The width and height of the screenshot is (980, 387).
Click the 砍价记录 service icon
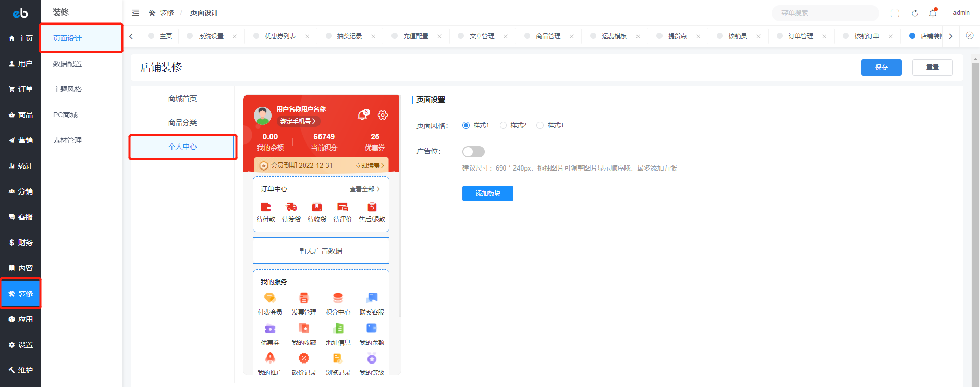coord(304,358)
